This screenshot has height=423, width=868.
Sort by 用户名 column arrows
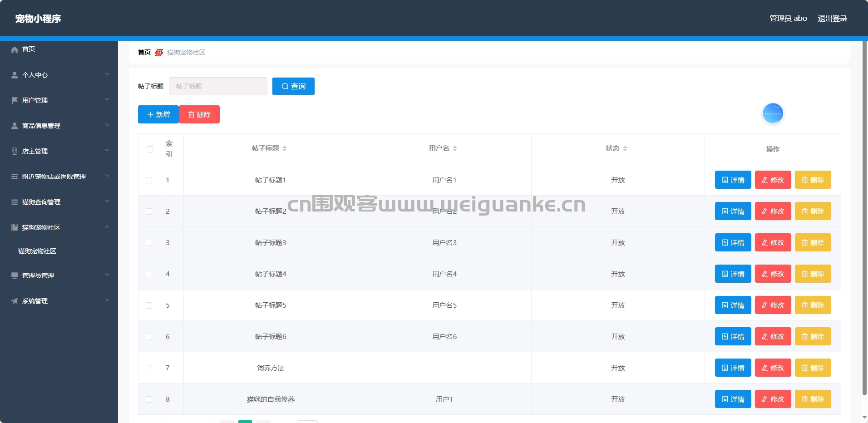pos(455,148)
